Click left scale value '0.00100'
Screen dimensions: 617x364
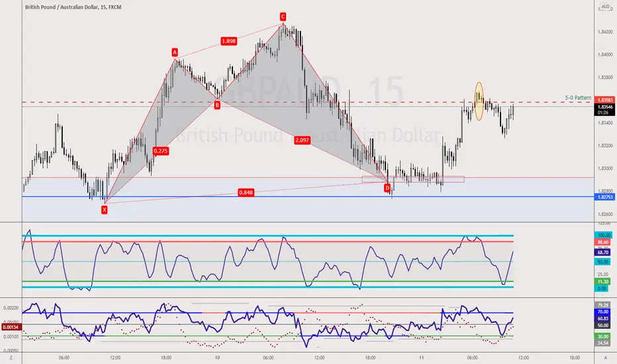click(x=11, y=337)
